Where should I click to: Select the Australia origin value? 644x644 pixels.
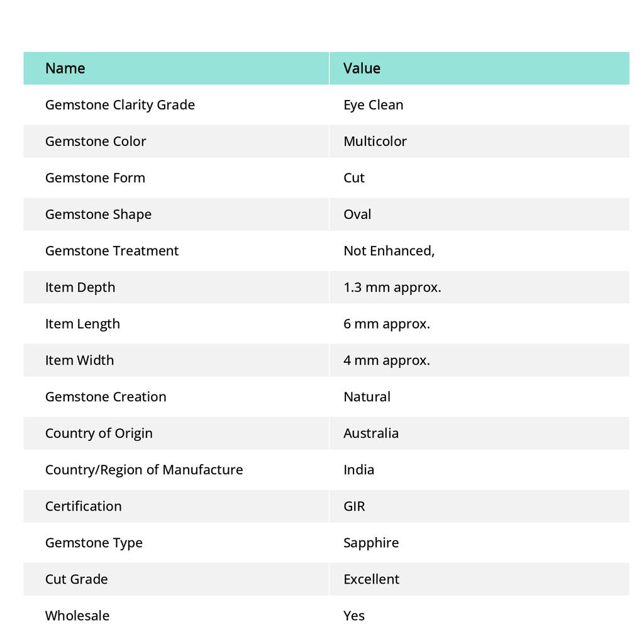(371, 433)
